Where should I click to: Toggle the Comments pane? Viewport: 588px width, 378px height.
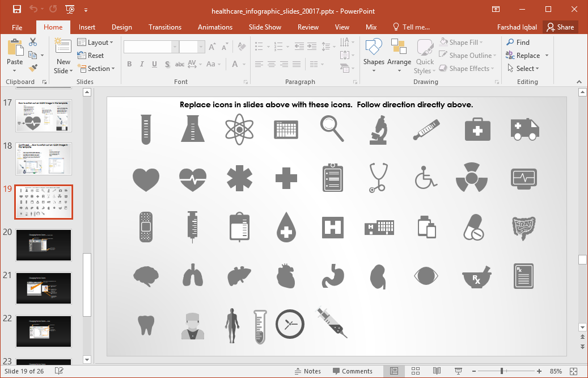tap(352, 371)
